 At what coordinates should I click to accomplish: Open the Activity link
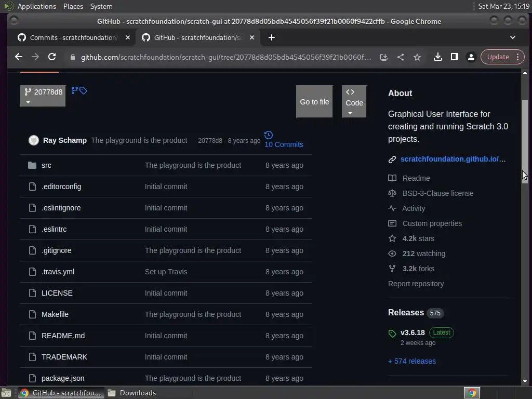click(413, 208)
